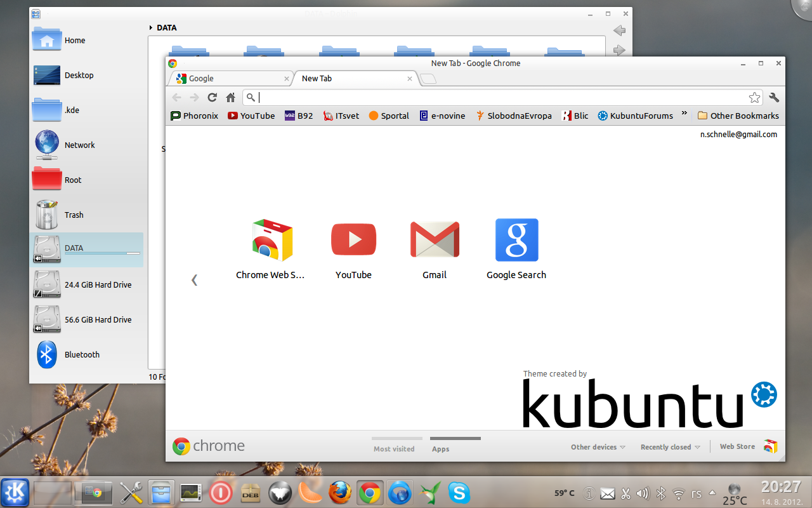Open the KDE Kickoff application launcher

click(x=15, y=492)
